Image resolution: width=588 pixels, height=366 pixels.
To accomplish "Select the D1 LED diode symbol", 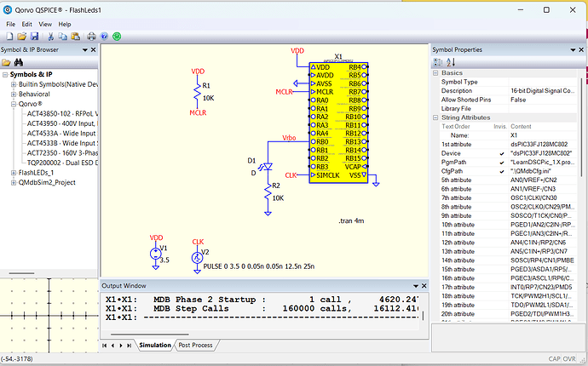I will point(268,167).
